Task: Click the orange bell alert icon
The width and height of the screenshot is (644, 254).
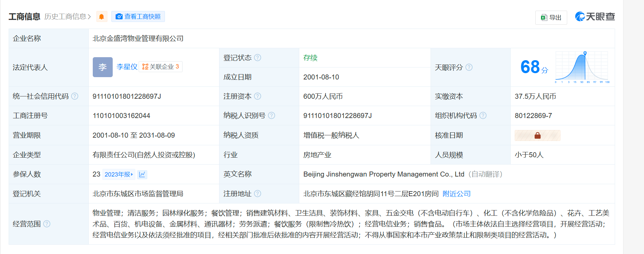Action: (102, 17)
